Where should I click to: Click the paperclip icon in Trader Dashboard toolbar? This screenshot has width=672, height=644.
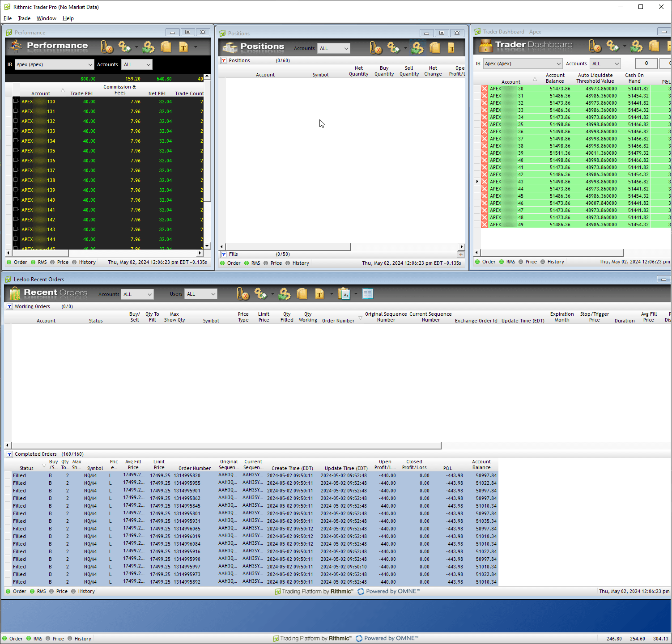pyautogui.click(x=595, y=46)
